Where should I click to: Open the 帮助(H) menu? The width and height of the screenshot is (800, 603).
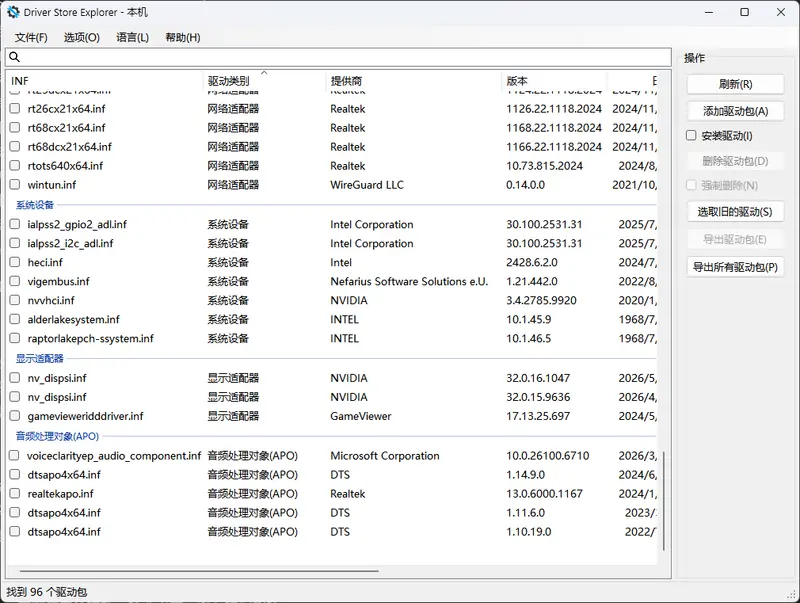[x=183, y=37]
